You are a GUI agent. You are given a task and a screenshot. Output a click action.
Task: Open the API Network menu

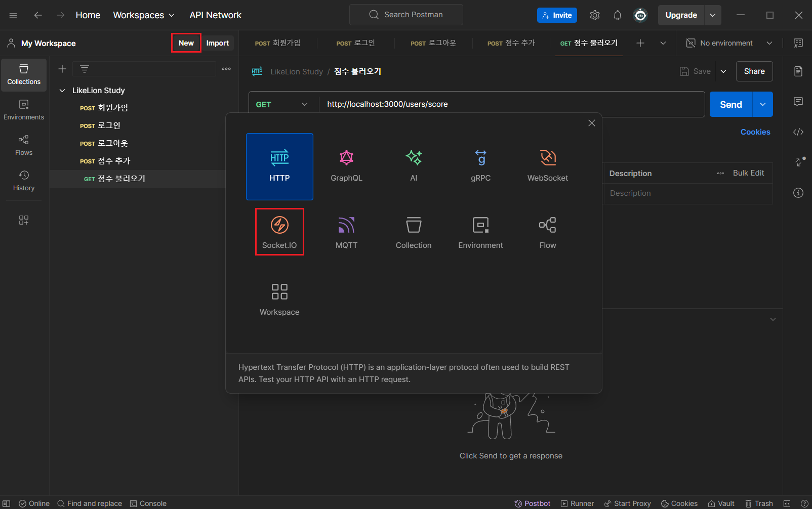pyautogui.click(x=216, y=15)
